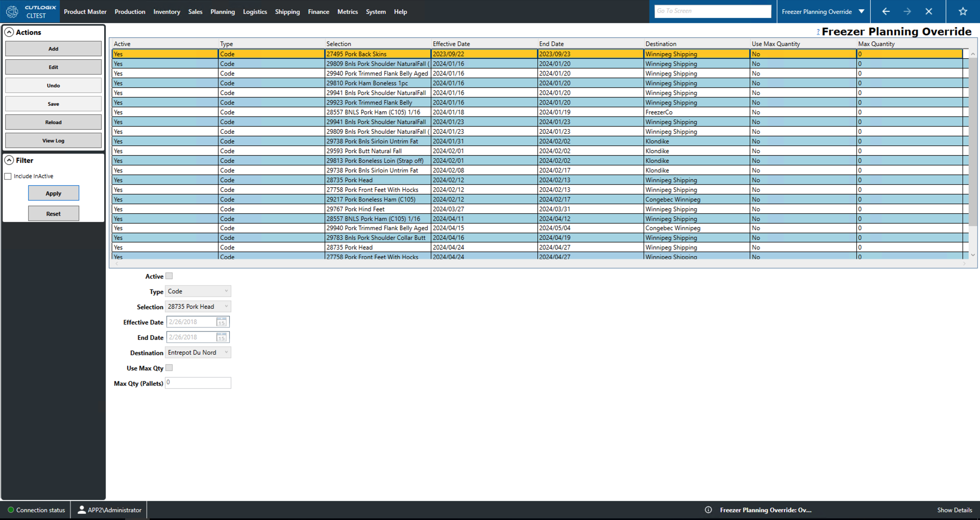
Task: Click the info icon in the status bar
Action: click(708, 509)
